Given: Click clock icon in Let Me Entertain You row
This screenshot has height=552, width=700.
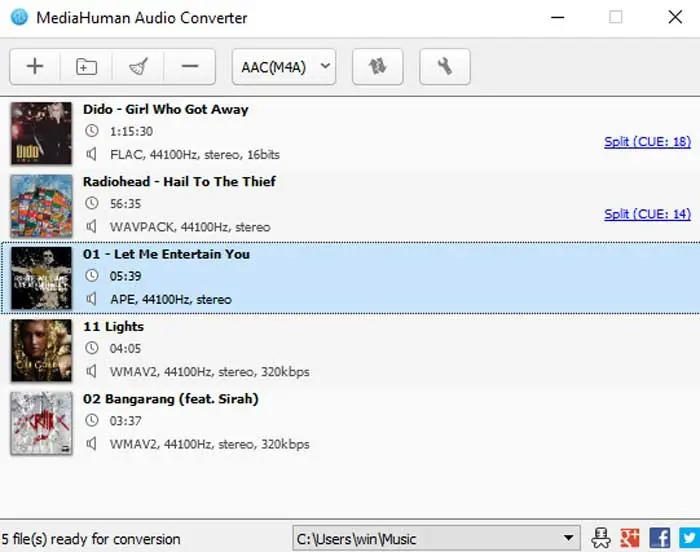Looking at the screenshot, I should [x=92, y=276].
